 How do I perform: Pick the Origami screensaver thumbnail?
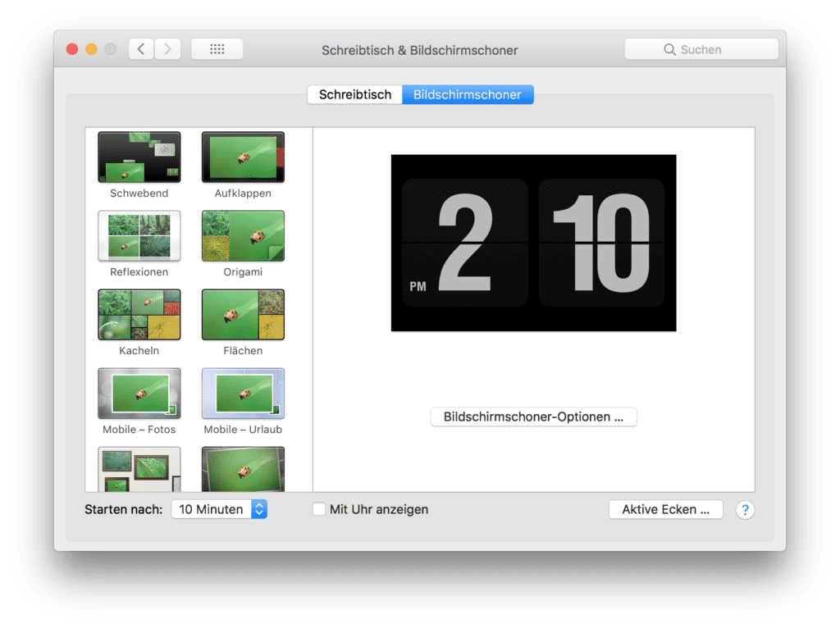click(243, 235)
